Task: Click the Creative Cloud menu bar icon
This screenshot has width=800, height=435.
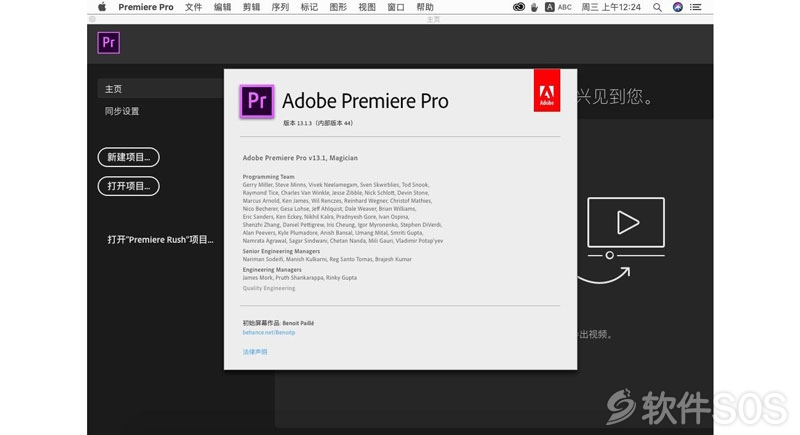Action: tap(519, 7)
